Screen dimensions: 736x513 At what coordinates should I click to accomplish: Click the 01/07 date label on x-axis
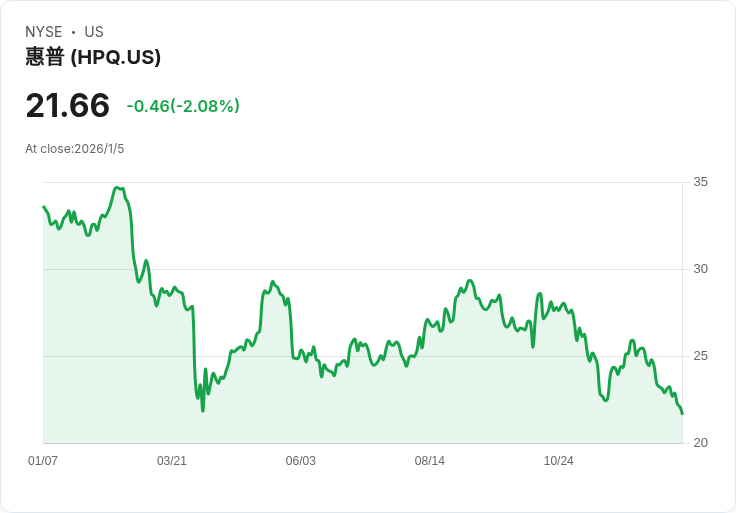[x=43, y=461]
